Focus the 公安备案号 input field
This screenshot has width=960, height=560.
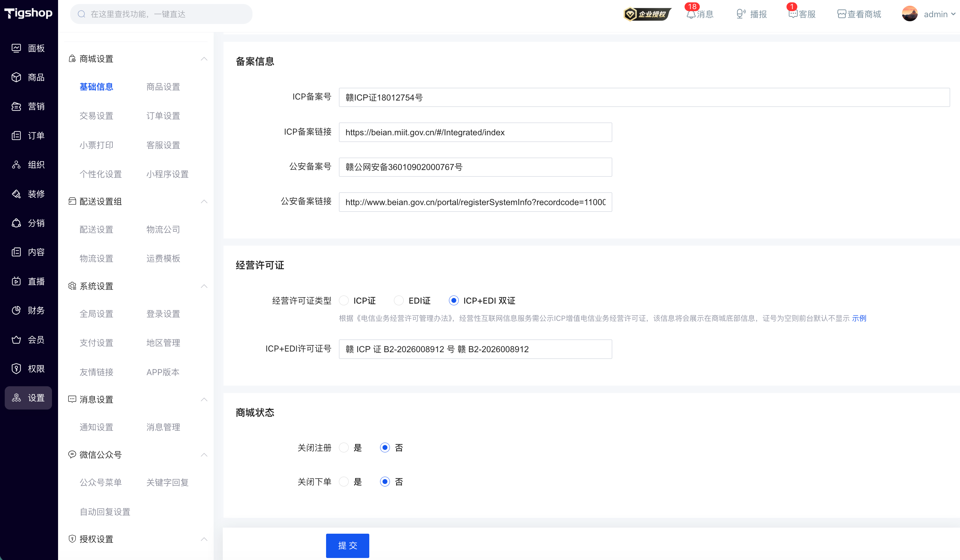pyautogui.click(x=475, y=167)
